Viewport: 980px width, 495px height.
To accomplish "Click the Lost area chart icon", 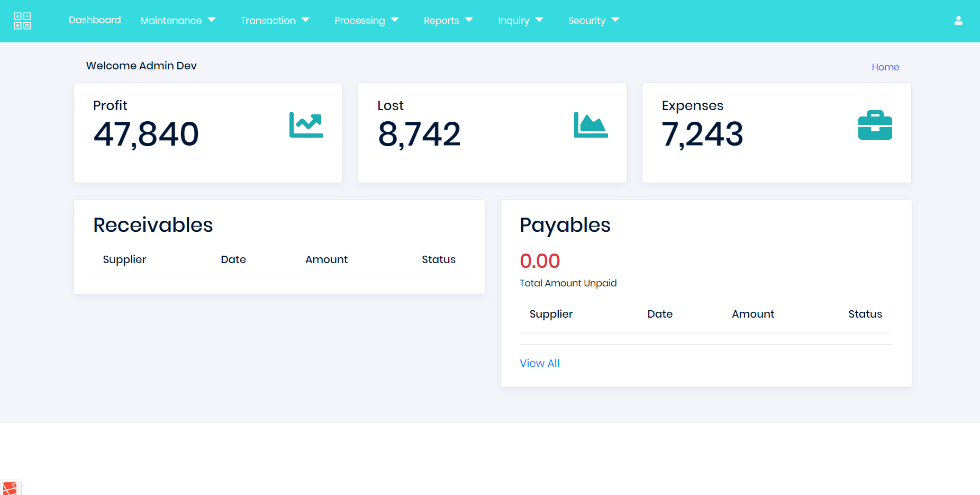I will [591, 125].
